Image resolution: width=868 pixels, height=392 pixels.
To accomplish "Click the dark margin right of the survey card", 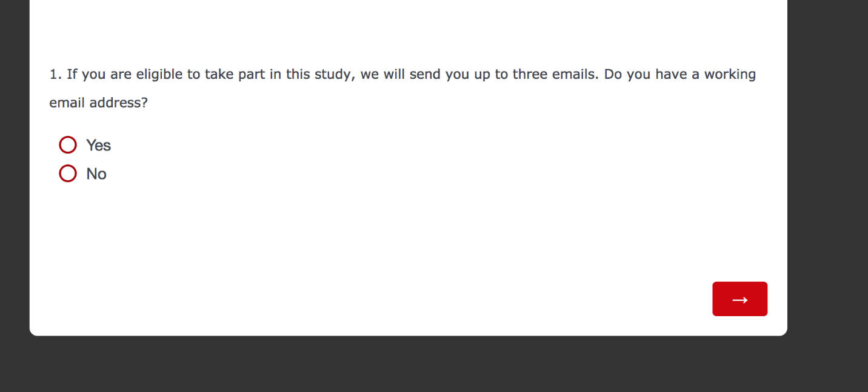I will click(x=827, y=182).
